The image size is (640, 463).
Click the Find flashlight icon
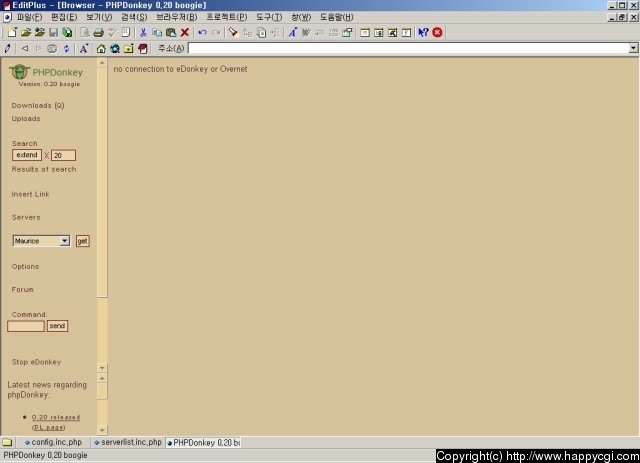pyautogui.click(x=233, y=32)
